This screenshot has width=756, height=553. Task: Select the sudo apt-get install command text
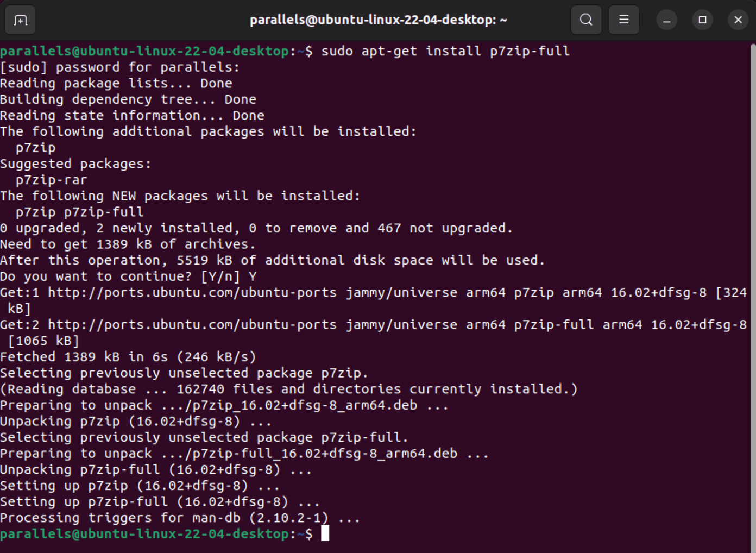444,51
